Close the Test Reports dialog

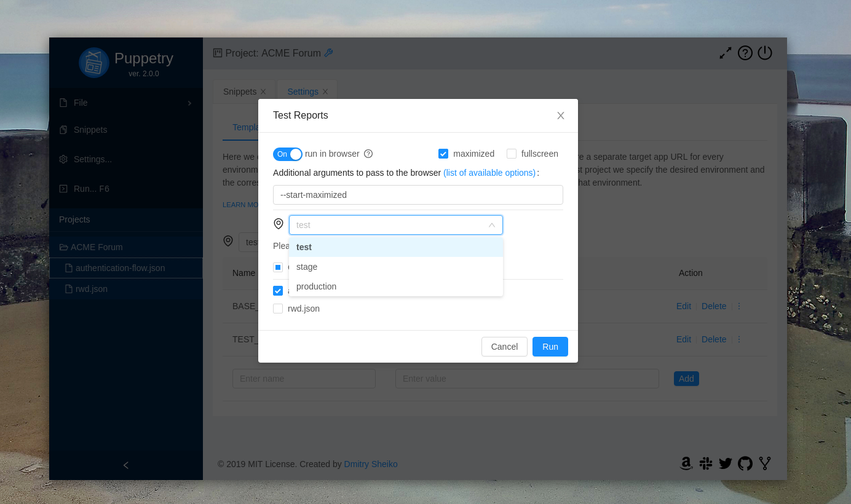click(561, 116)
